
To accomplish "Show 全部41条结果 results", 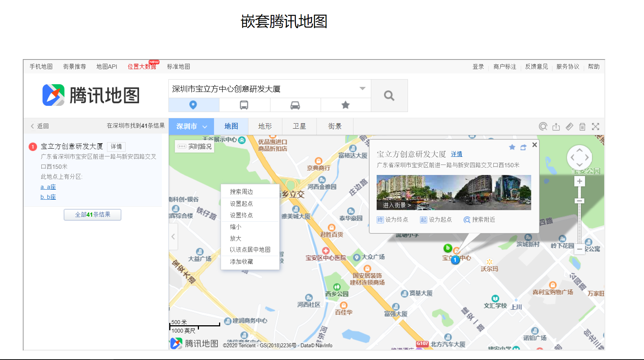I will pyautogui.click(x=92, y=215).
